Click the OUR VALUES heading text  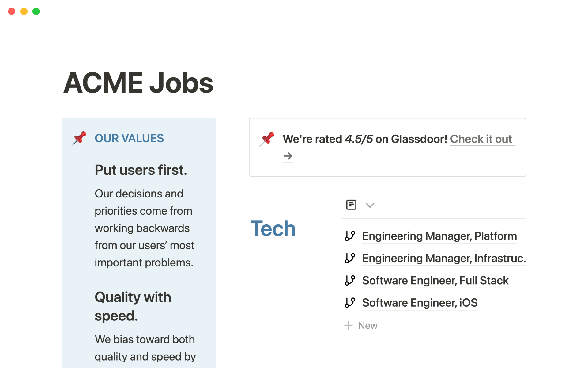tap(129, 138)
